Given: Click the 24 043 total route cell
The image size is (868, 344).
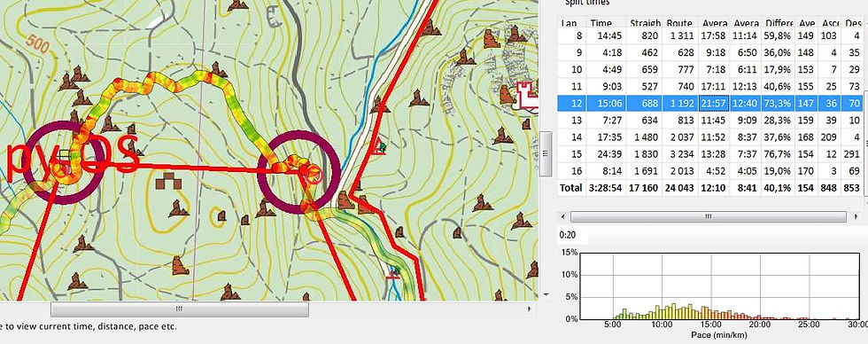Looking at the screenshot, I should 679,188.
